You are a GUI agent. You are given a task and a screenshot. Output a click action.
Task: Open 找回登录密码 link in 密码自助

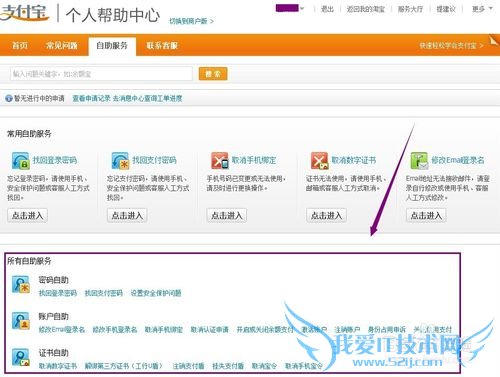tap(58, 293)
